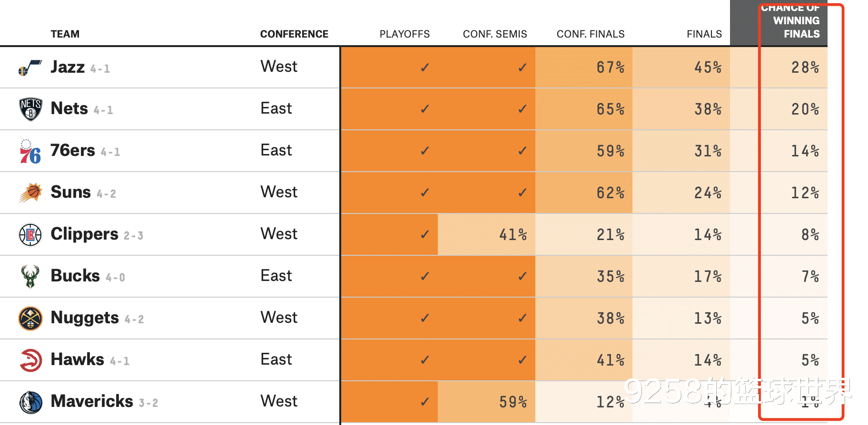Select the CONF. FINALS column header
Image resolution: width=868 pixels, height=425 pixels.
[x=591, y=34]
